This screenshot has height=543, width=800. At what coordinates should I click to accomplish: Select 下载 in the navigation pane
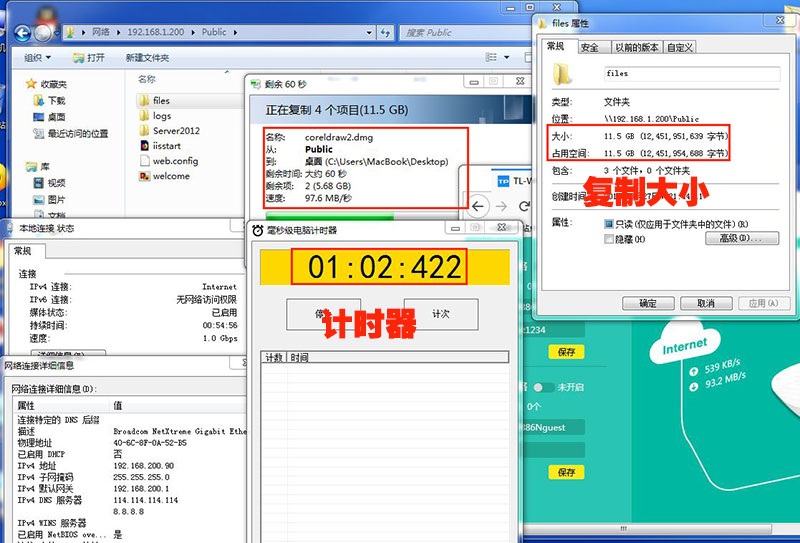click(49, 101)
